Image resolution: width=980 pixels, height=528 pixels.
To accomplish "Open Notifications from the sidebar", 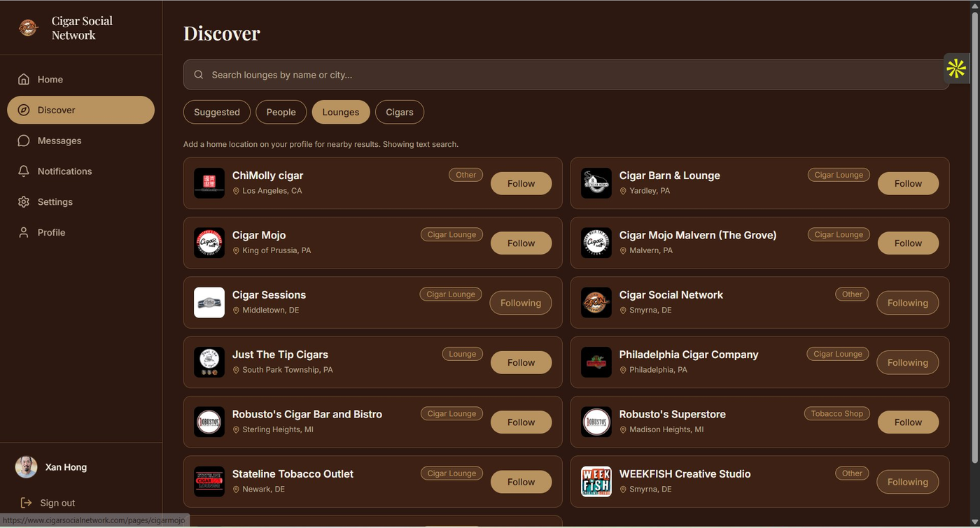I will click(80, 171).
